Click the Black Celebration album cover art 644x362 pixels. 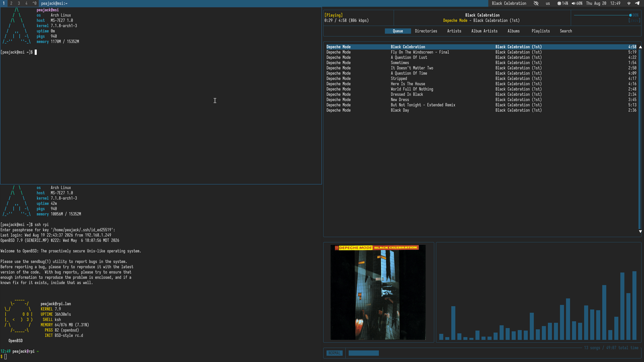378,292
